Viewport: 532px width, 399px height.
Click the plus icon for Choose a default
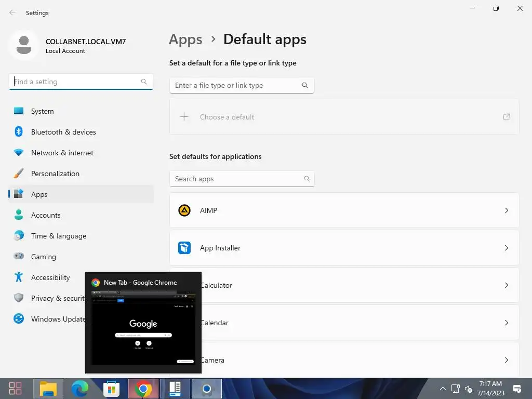point(184,117)
